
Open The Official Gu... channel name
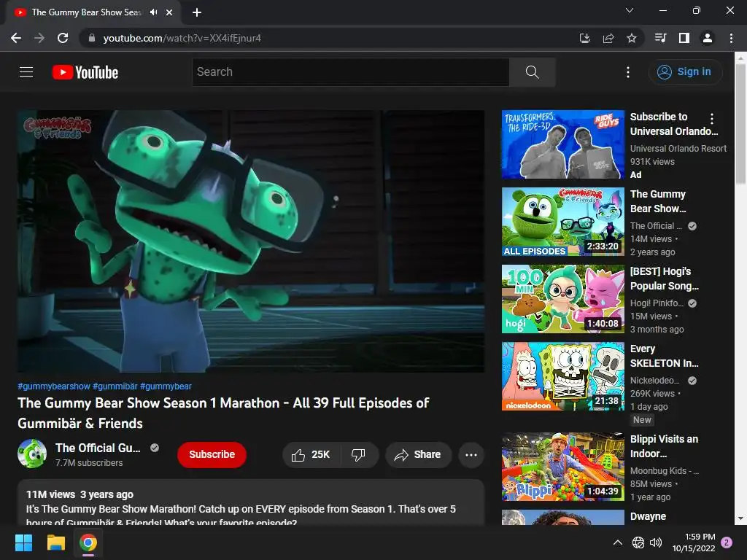[98, 448]
